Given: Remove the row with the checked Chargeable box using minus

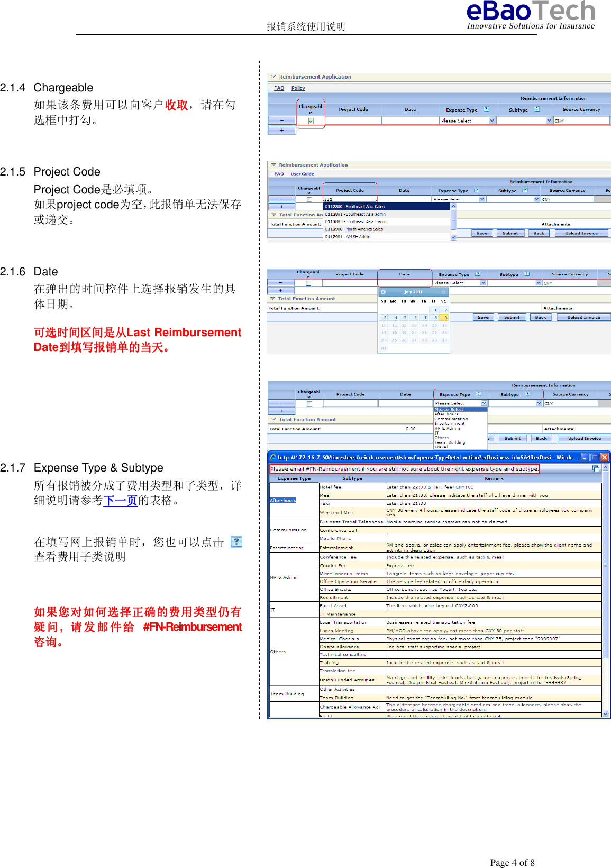Looking at the screenshot, I should tap(281, 121).
